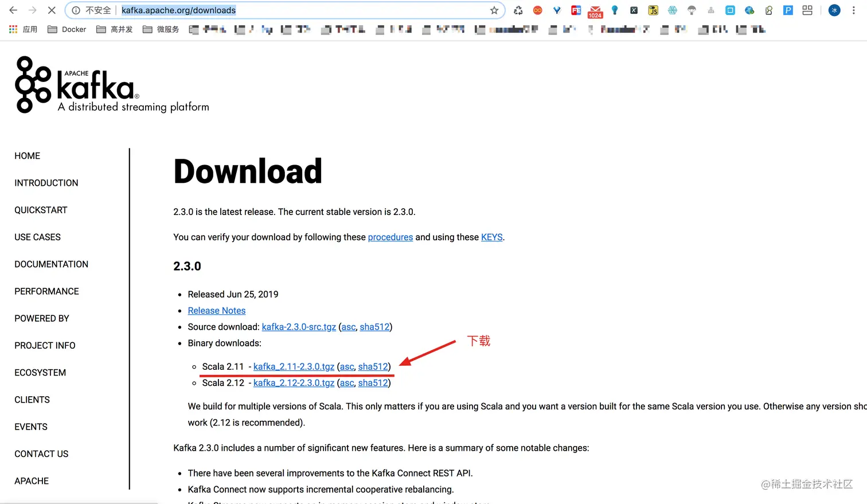The image size is (867, 504).
Task: Open the Docker bookmarks folder
Action: (67, 29)
